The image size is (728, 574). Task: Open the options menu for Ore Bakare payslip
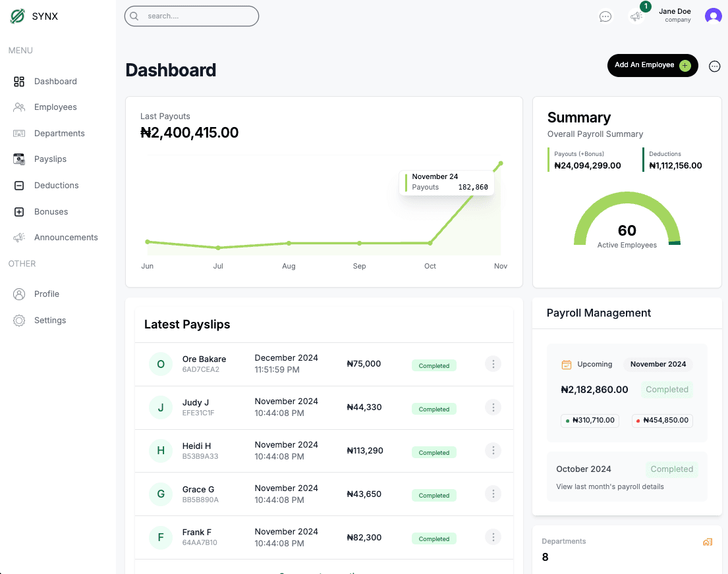pyautogui.click(x=493, y=364)
